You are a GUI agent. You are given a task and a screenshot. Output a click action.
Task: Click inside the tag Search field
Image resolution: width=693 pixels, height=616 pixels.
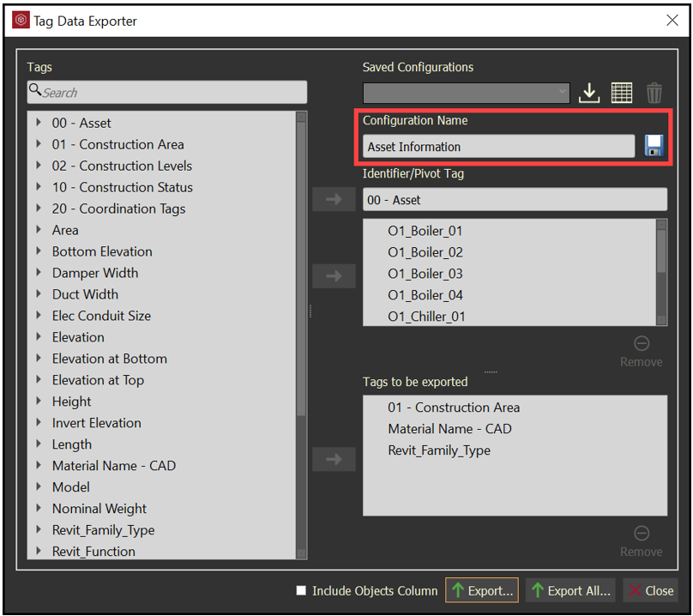click(167, 91)
